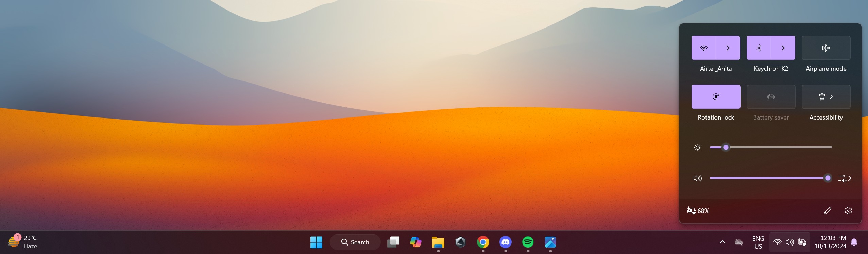Toggle Rotation lock off
The height and width of the screenshot is (254, 868).
[x=716, y=97]
